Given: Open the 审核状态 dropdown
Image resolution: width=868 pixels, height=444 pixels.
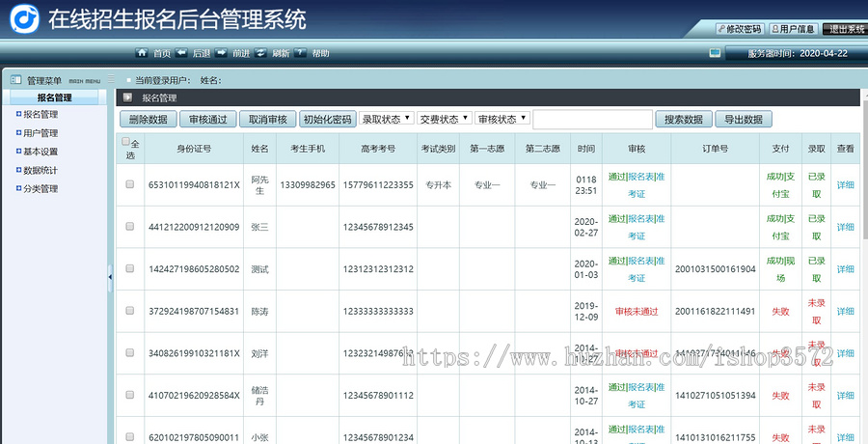Looking at the screenshot, I should (x=502, y=119).
